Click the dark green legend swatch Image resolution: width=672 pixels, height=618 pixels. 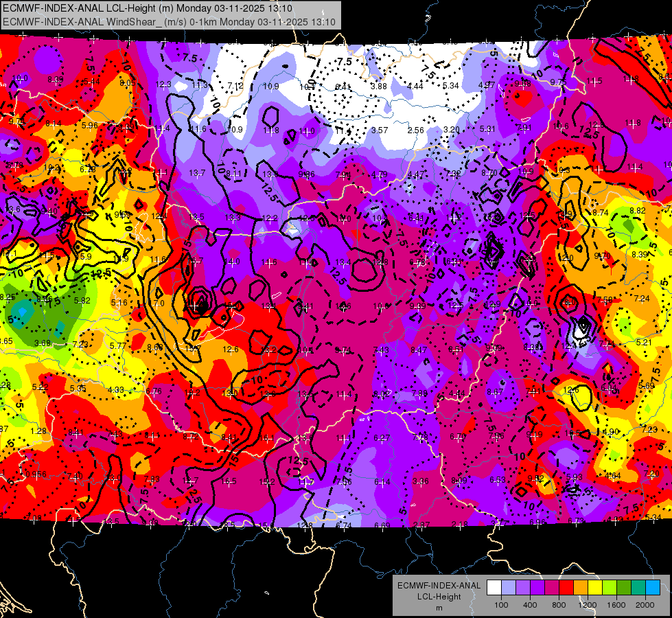[x=623, y=588]
